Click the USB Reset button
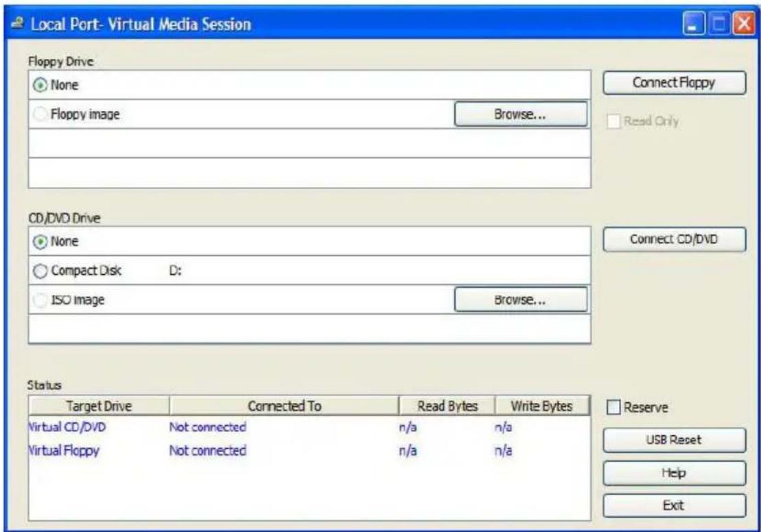The width and height of the screenshot is (761, 532). pos(674,440)
